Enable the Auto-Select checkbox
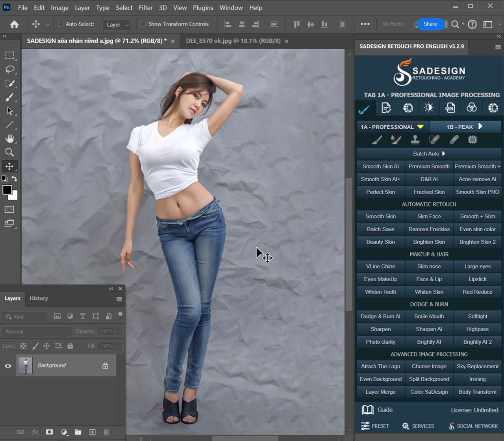Screen dimensions: 504x441 61,24
